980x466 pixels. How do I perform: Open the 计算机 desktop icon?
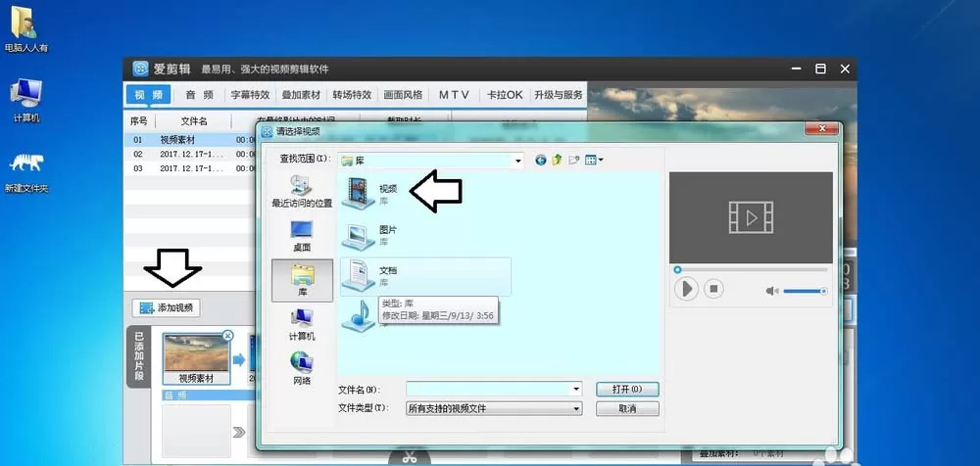tap(25, 101)
